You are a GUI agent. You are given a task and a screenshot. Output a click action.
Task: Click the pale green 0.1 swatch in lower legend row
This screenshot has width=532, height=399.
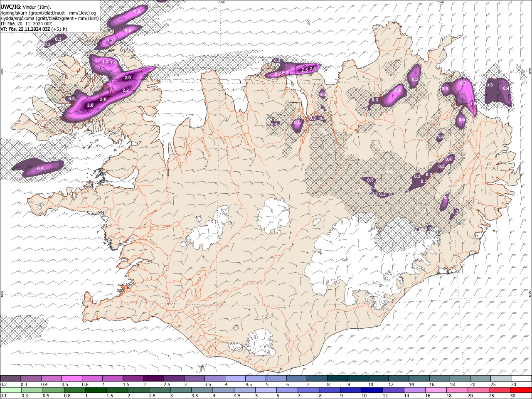(x=11, y=390)
